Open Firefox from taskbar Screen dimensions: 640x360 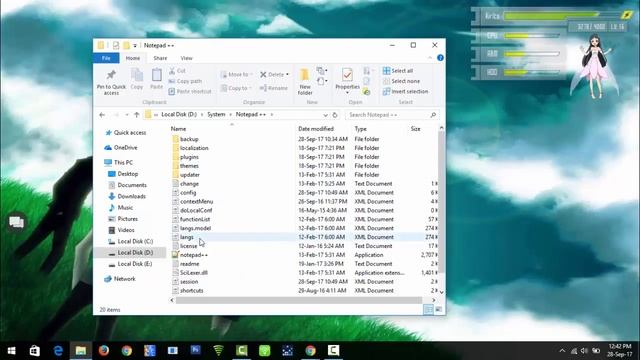(x=104, y=351)
